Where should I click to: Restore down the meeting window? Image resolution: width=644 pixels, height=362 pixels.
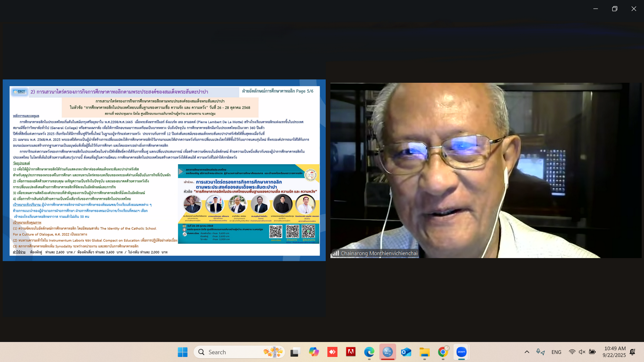(x=615, y=9)
